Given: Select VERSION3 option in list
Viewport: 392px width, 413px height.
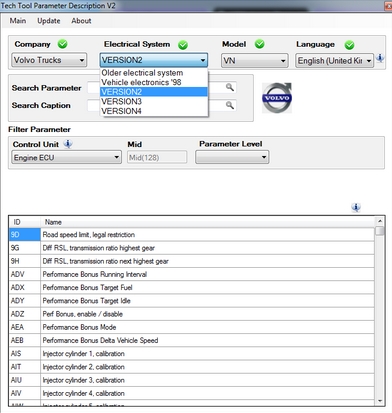Looking at the screenshot, I should [154, 101].
